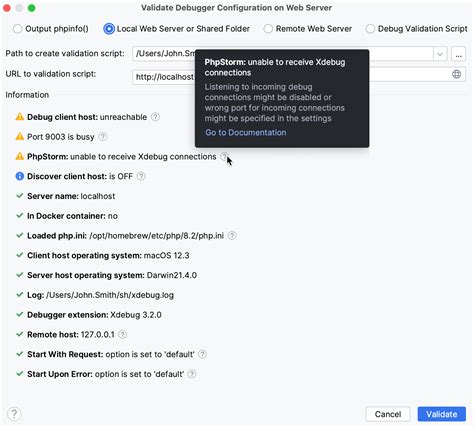Image resolution: width=474 pixels, height=427 pixels.
Task: Click help icon beside Start With Request
Action: (x=202, y=354)
